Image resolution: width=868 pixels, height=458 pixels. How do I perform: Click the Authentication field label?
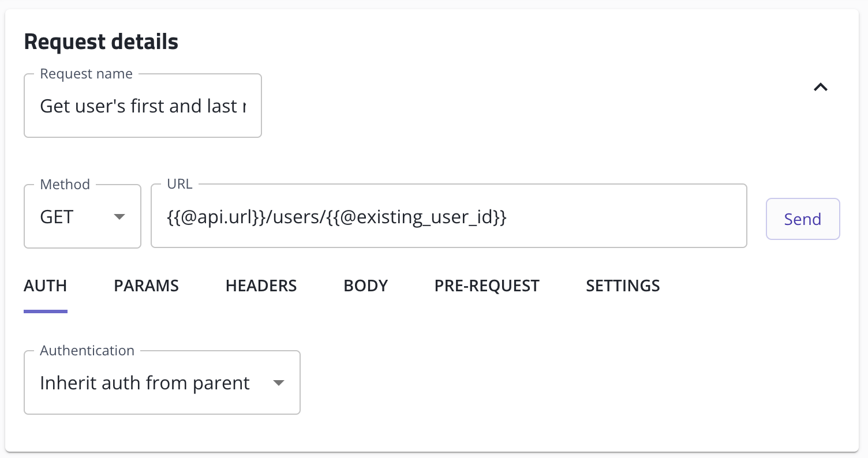[87, 351]
